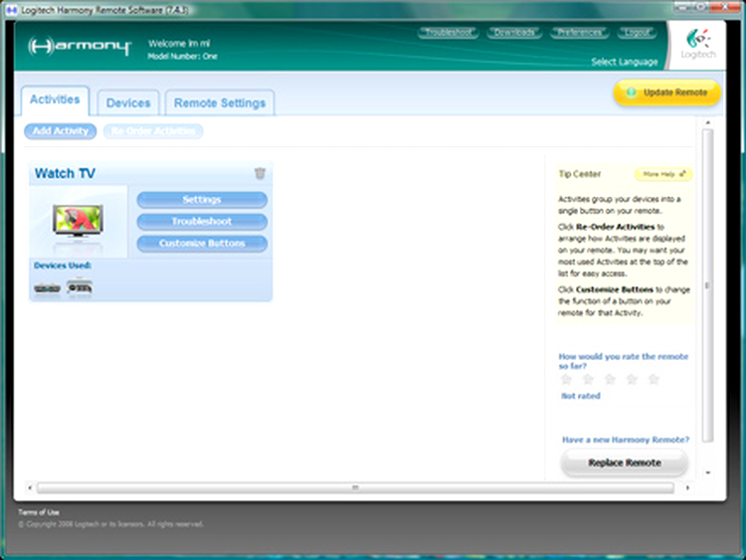Delete Watch TV activity using trash icon
The image size is (746, 560).
[260, 173]
